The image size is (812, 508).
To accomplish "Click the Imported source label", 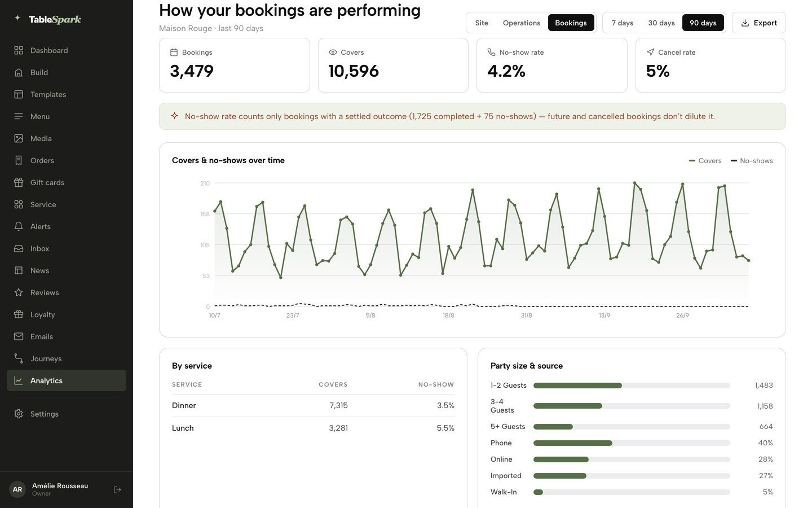I will [x=506, y=476].
